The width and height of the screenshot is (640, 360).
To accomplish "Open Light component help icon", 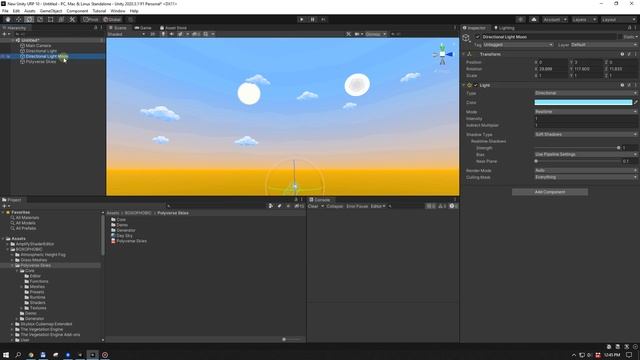I will pyautogui.click(x=622, y=85).
